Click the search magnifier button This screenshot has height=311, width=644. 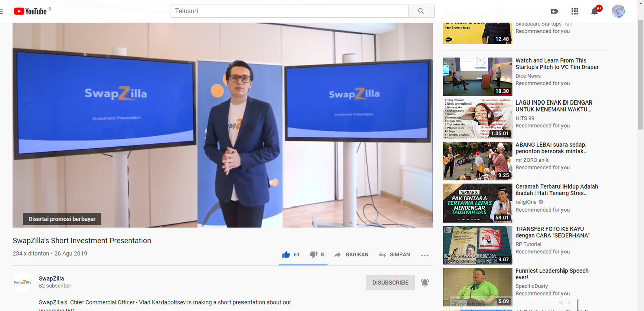click(x=421, y=11)
